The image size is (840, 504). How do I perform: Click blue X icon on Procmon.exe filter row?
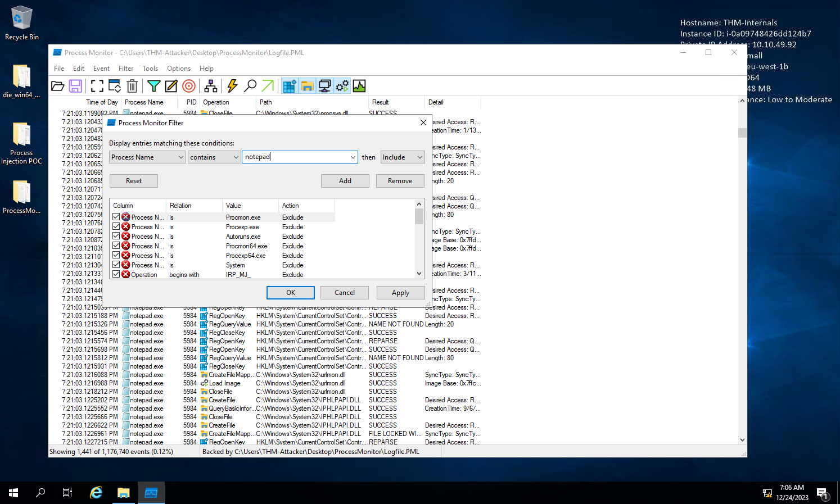pyautogui.click(x=126, y=217)
